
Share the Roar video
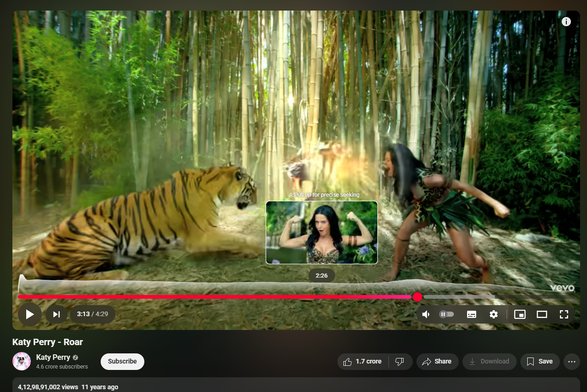coord(437,362)
